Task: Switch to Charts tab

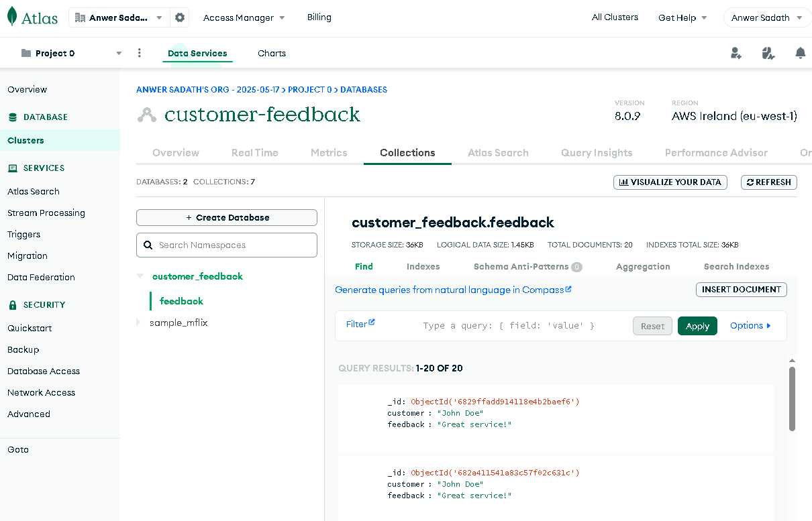Action: coord(272,53)
